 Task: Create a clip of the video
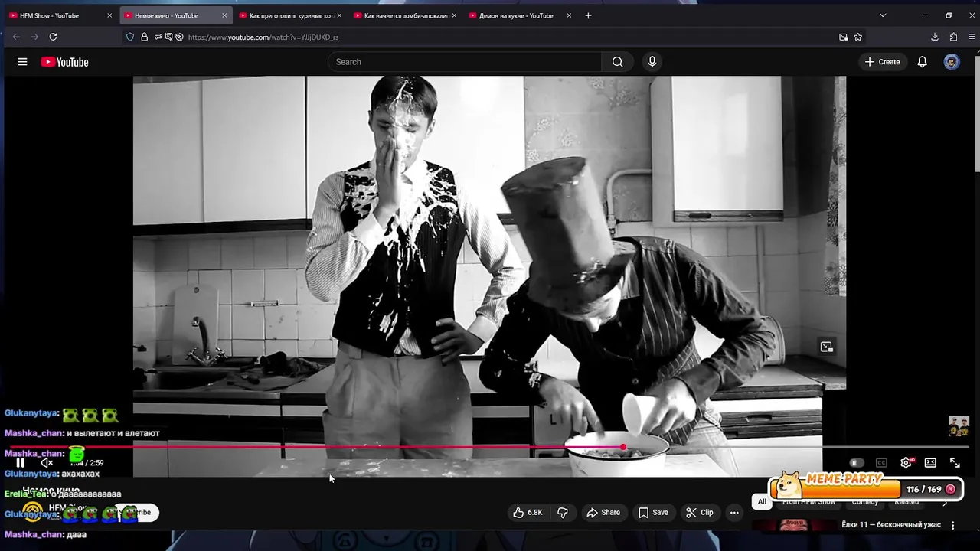(699, 513)
